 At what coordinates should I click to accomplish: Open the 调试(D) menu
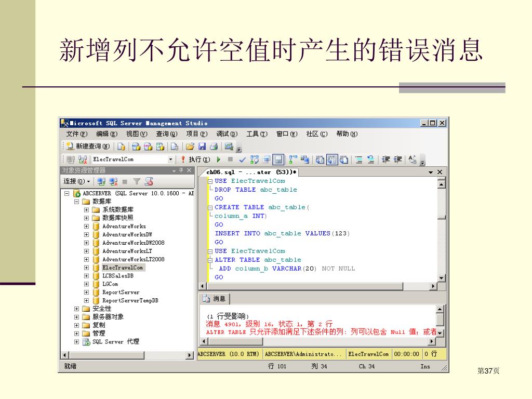(x=227, y=134)
